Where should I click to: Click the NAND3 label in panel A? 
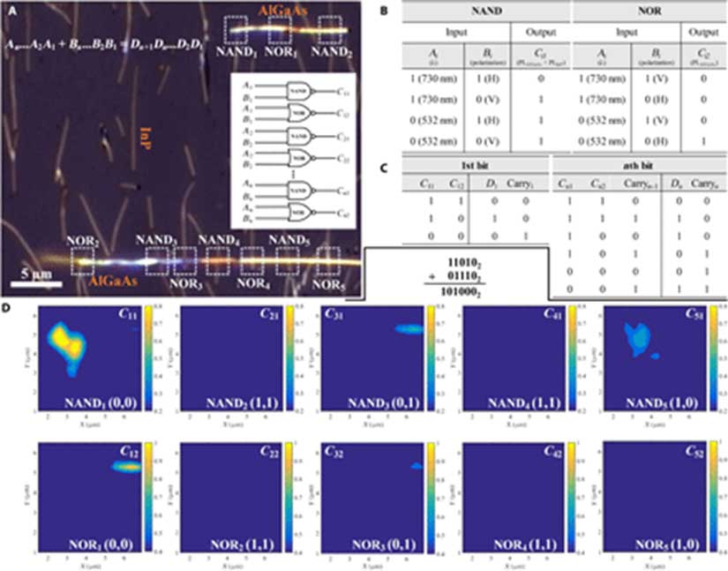pyautogui.click(x=156, y=239)
